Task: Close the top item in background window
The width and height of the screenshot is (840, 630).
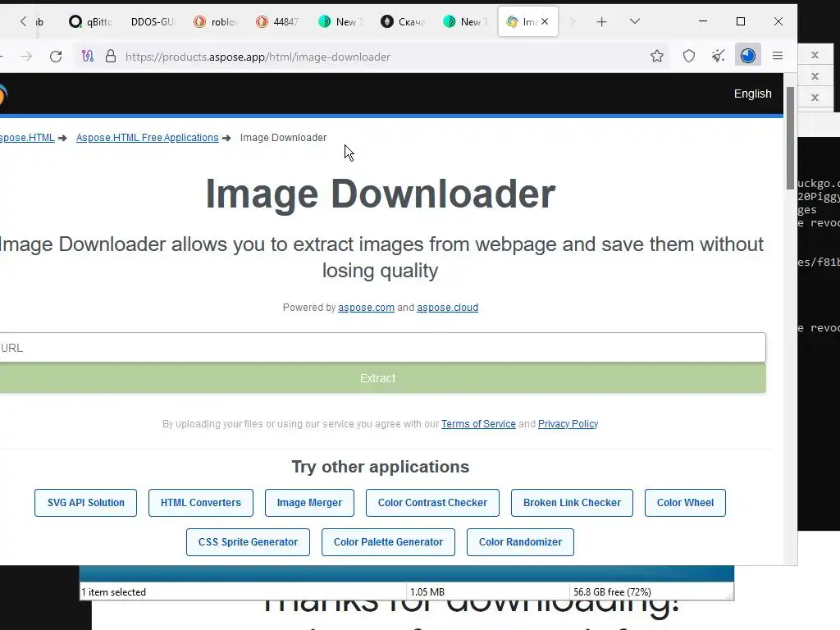Action: tap(815, 55)
